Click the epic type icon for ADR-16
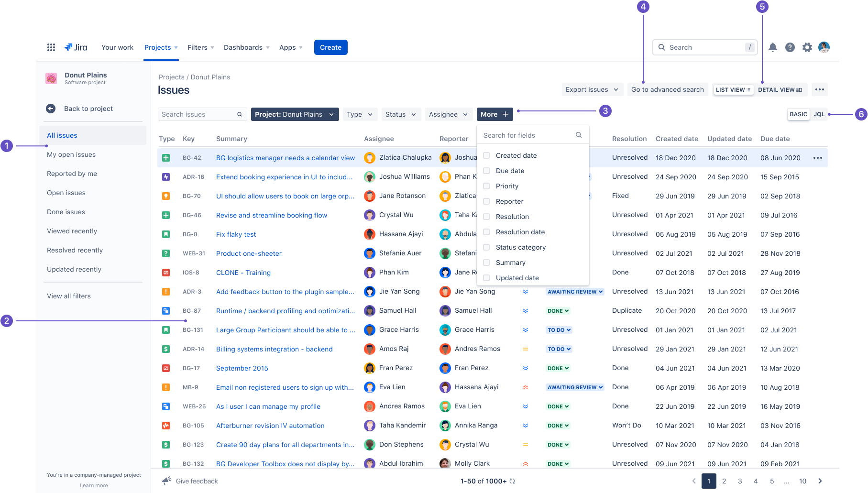The height and width of the screenshot is (493, 868). coord(166,177)
